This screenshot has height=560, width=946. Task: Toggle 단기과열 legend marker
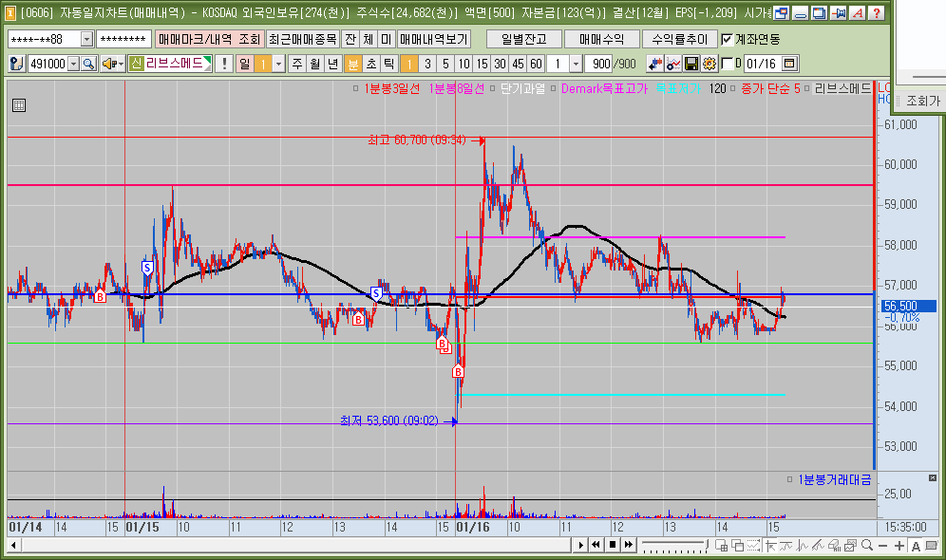click(x=493, y=89)
